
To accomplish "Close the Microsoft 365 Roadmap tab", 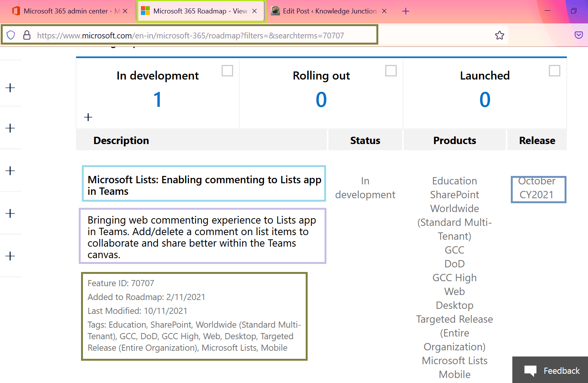I will [254, 11].
